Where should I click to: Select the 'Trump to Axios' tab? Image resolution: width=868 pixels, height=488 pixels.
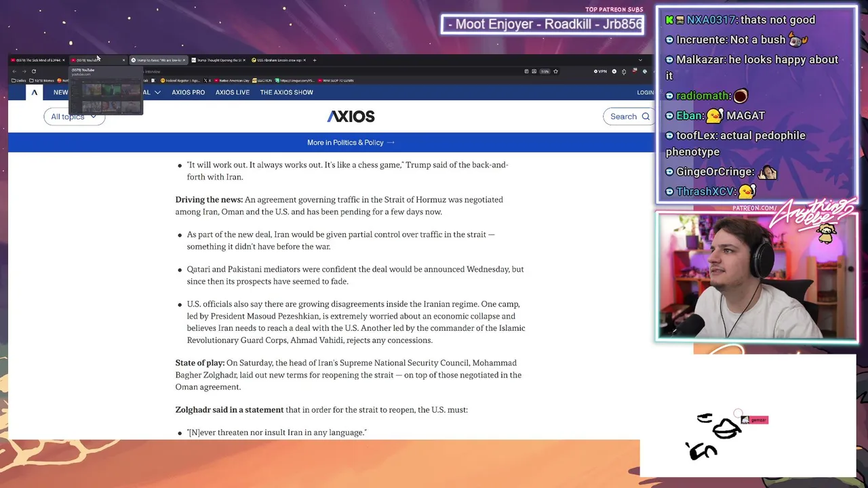point(157,60)
